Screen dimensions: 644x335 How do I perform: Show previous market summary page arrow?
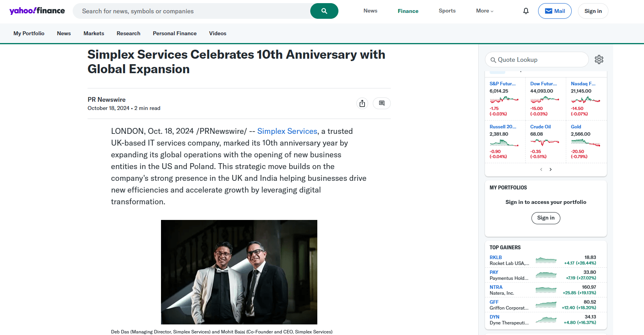(x=541, y=169)
